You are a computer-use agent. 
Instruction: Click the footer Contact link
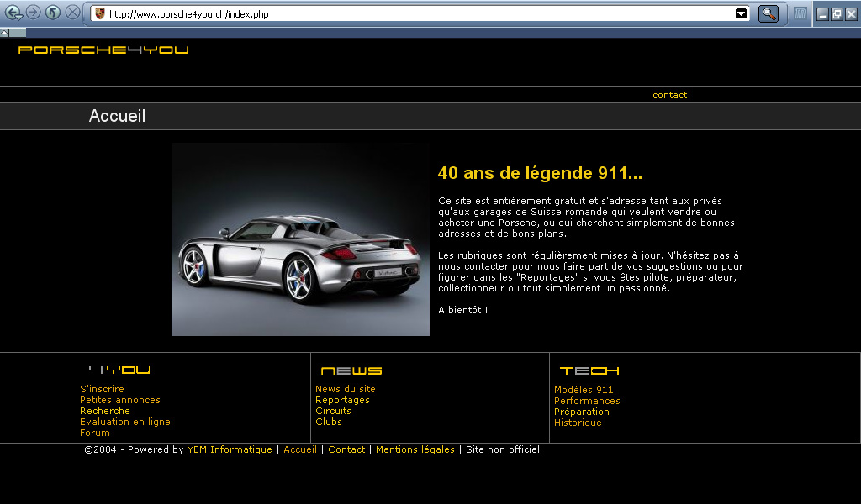(x=346, y=449)
